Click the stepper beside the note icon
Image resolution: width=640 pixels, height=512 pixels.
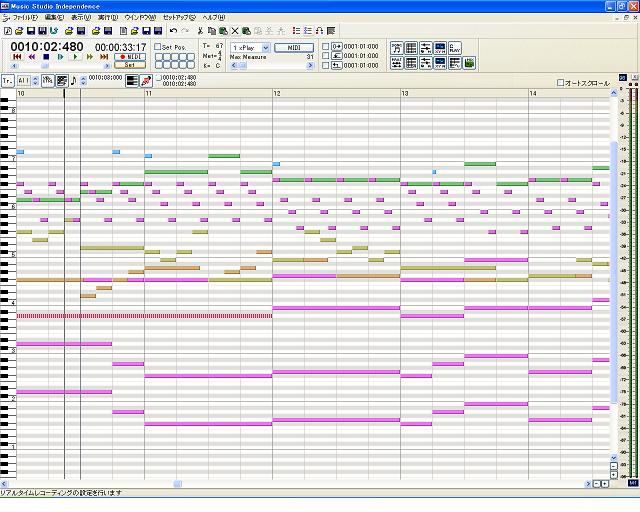[83, 80]
